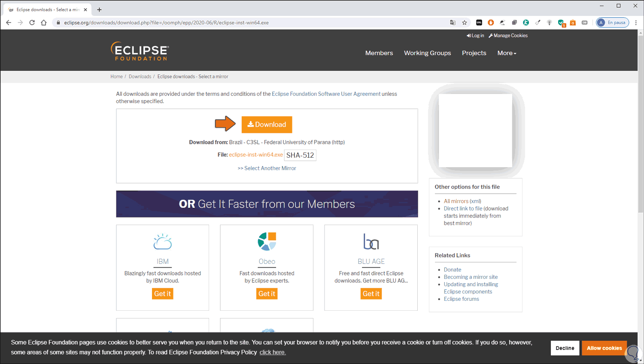Screen dimensions: 644x364
Task: Click the Obeo logo icon
Action: tap(267, 242)
